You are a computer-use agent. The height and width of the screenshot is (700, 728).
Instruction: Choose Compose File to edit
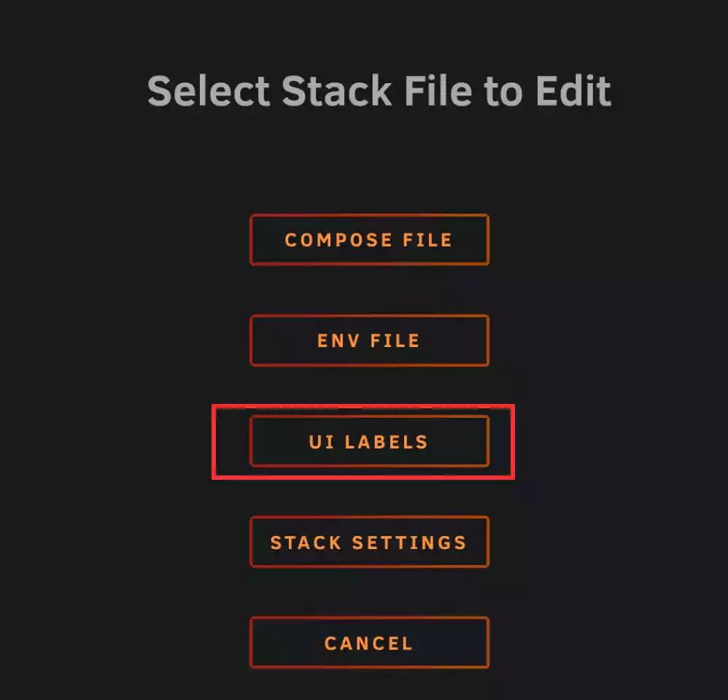pos(369,240)
